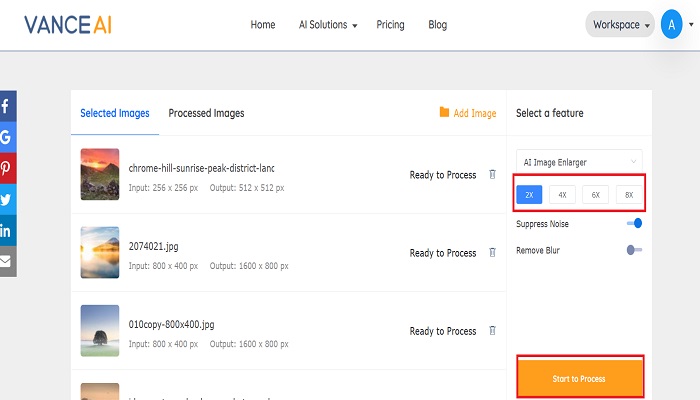Share by email from the sidebar
Image resolution: width=700 pixels, height=400 pixels.
click(8, 261)
